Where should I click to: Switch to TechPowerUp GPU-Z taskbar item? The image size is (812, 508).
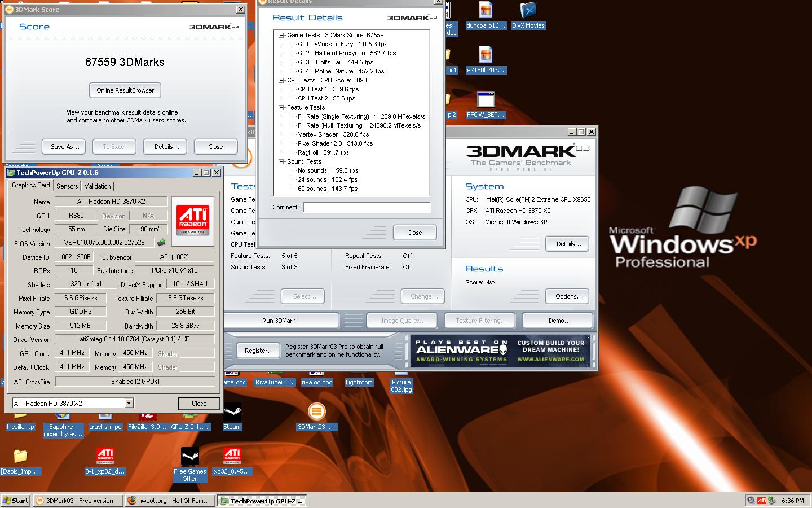262,501
